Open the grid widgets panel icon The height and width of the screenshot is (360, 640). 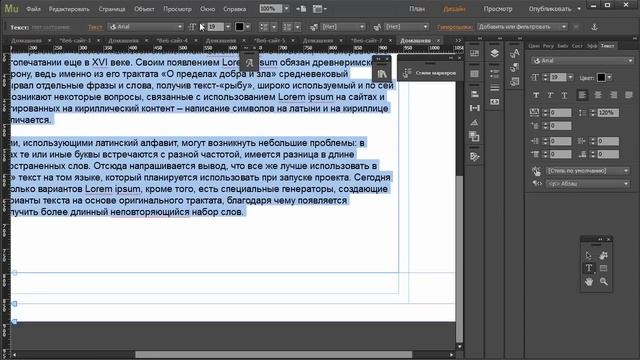474,53
